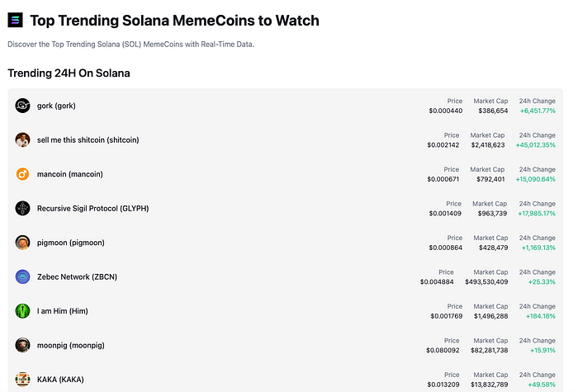Click mancoin's $0.000671 price value
This screenshot has width=578, height=392.
click(x=443, y=179)
